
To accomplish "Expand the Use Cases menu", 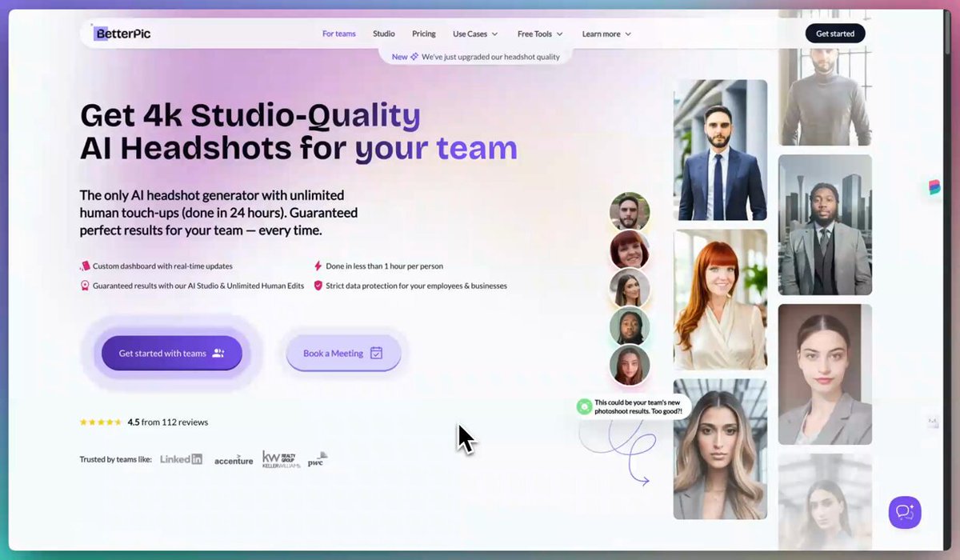I will point(475,34).
